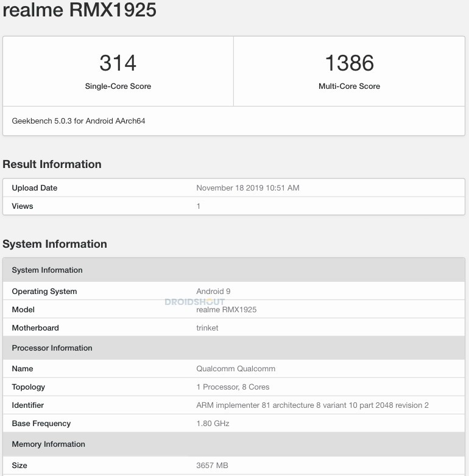The height and width of the screenshot is (476, 469).
Task: Click the Views row label
Action: [23, 206]
